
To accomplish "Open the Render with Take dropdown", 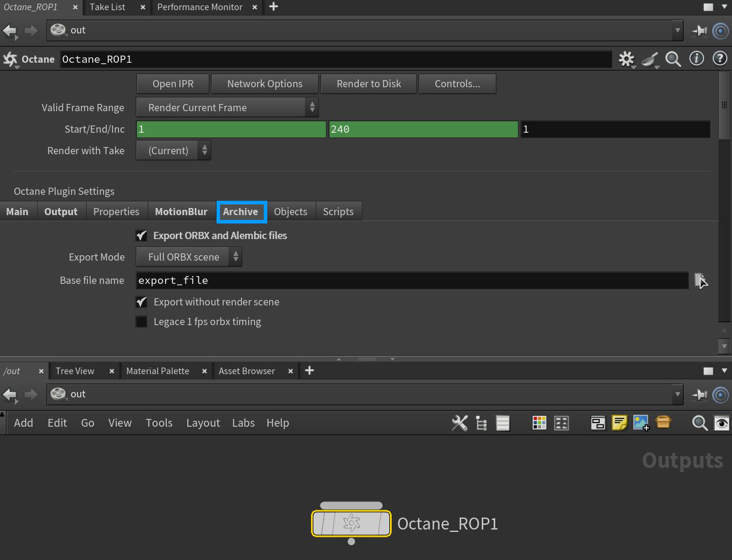I will (173, 151).
